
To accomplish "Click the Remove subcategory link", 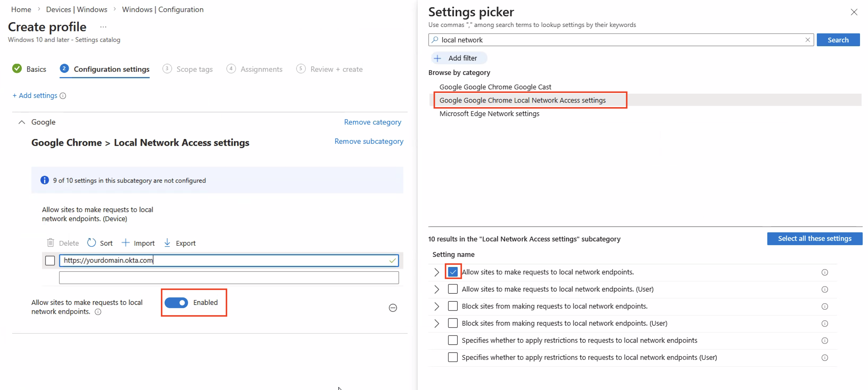I will point(368,141).
